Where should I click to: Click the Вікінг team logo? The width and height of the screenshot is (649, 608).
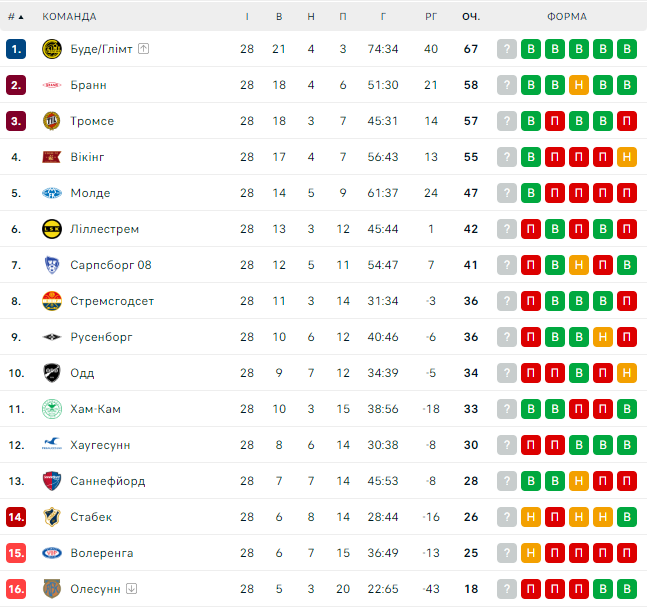pyautogui.click(x=52, y=157)
